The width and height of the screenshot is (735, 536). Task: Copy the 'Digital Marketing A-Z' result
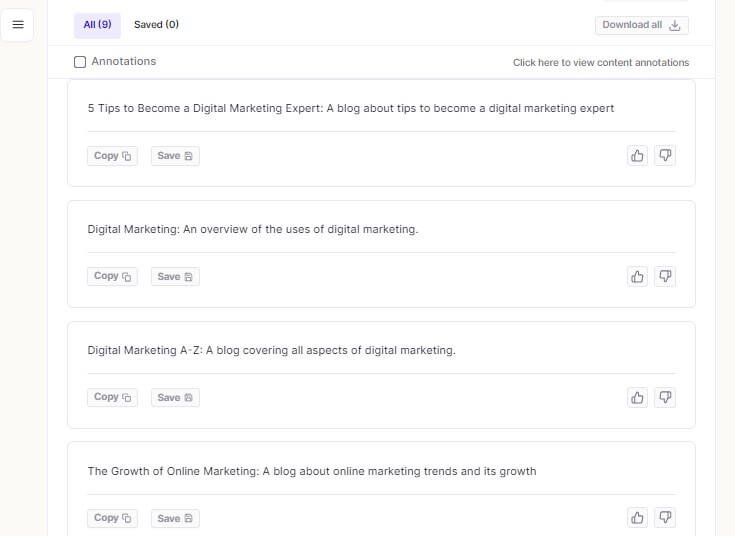point(112,397)
